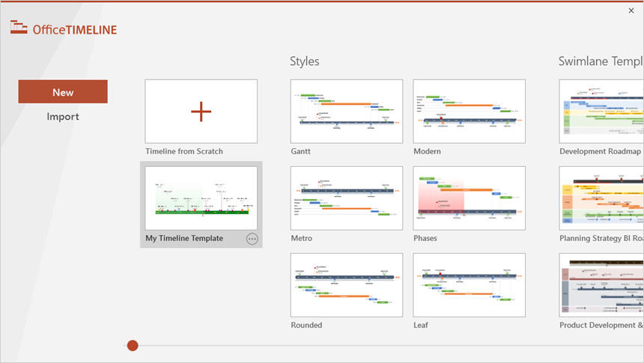Choose the Gantt style template thumbnail
The image size is (644, 363).
pos(347,112)
